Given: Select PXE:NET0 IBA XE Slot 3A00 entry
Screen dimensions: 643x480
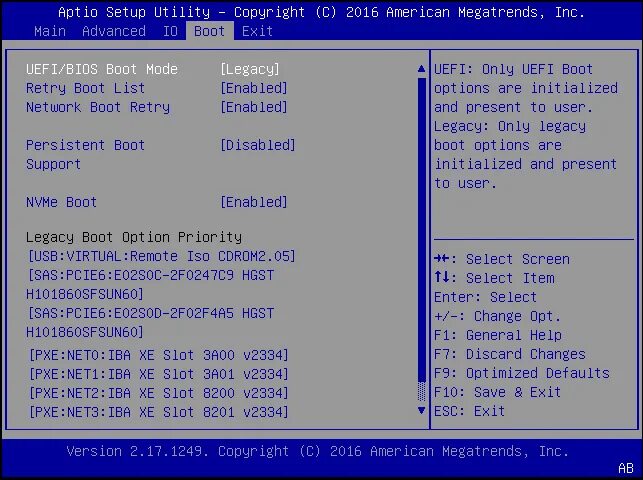Looking at the screenshot, I should click(159, 355).
